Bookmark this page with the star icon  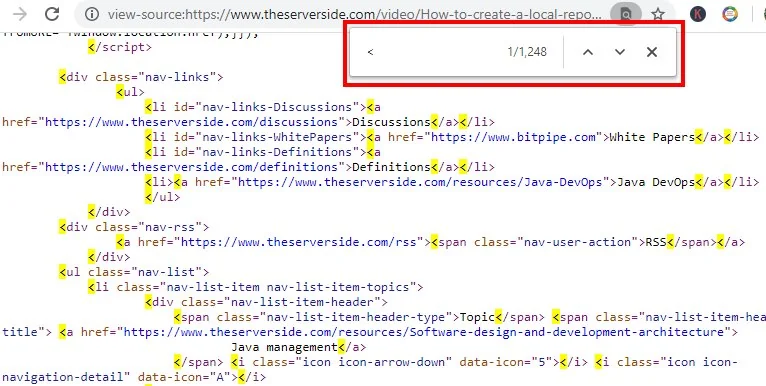point(658,14)
